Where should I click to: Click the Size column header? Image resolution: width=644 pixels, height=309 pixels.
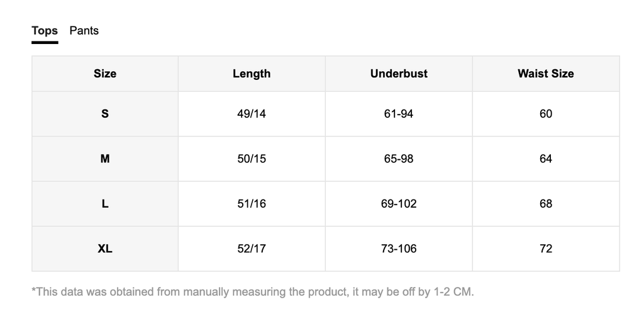(x=105, y=74)
